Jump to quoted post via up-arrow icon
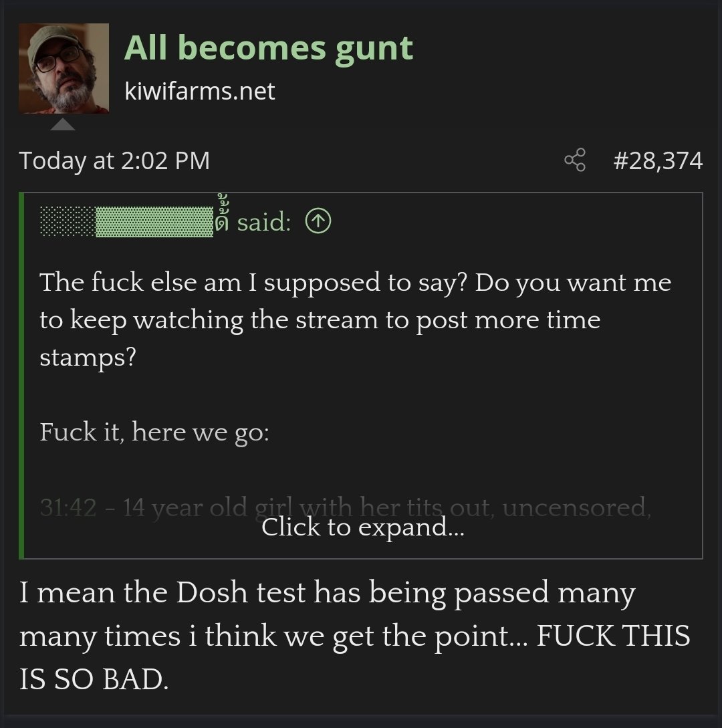This screenshot has height=728, width=722. [x=318, y=221]
